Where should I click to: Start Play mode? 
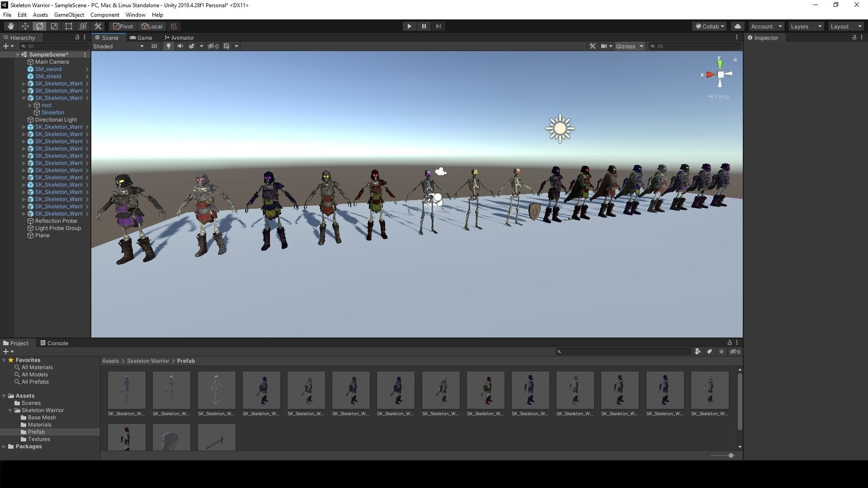coord(409,26)
